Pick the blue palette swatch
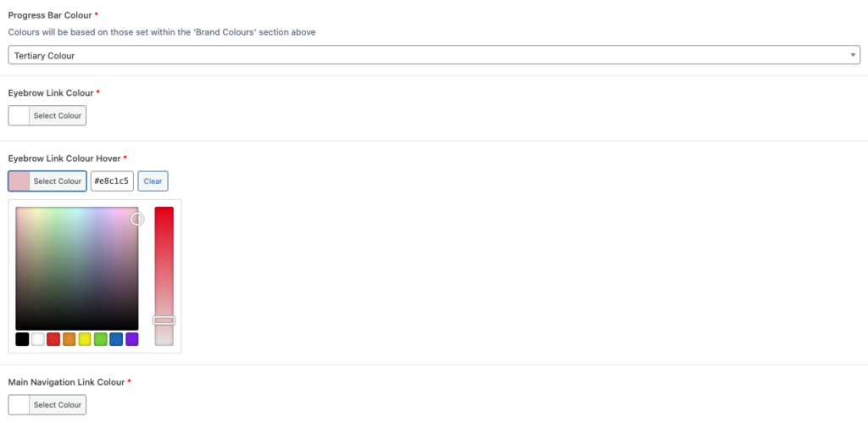 click(x=116, y=339)
